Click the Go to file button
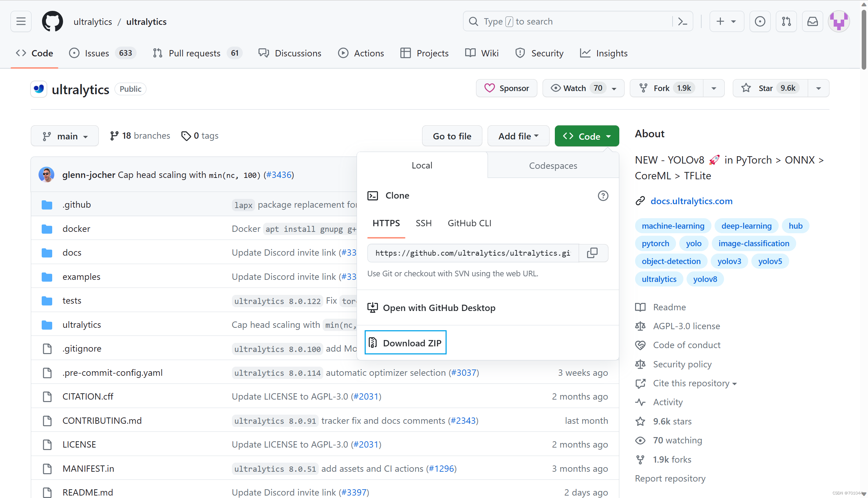The height and width of the screenshot is (498, 868). pos(452,136)
